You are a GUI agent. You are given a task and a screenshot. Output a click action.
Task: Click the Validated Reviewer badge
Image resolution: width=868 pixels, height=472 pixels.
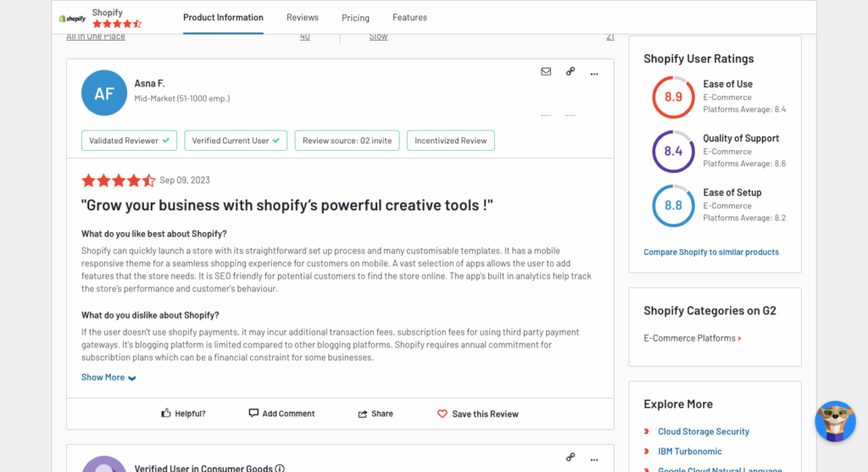[x=129, y=141]
